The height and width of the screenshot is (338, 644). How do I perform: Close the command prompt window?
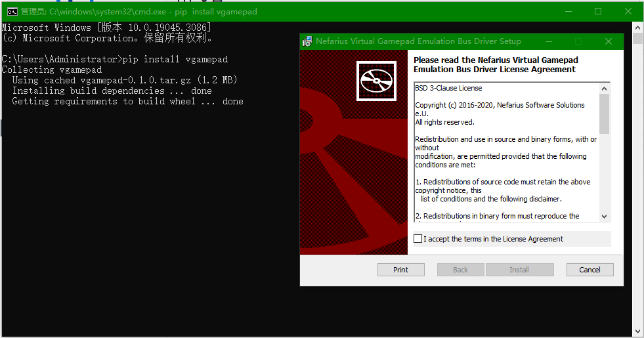tap(628, 11)
